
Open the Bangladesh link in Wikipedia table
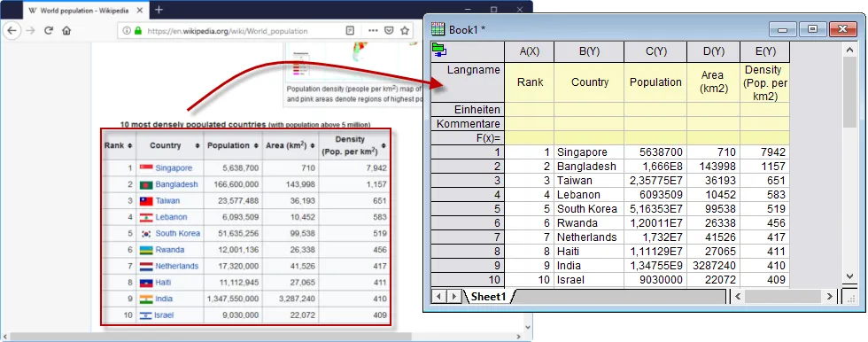[x=176, y=184]
